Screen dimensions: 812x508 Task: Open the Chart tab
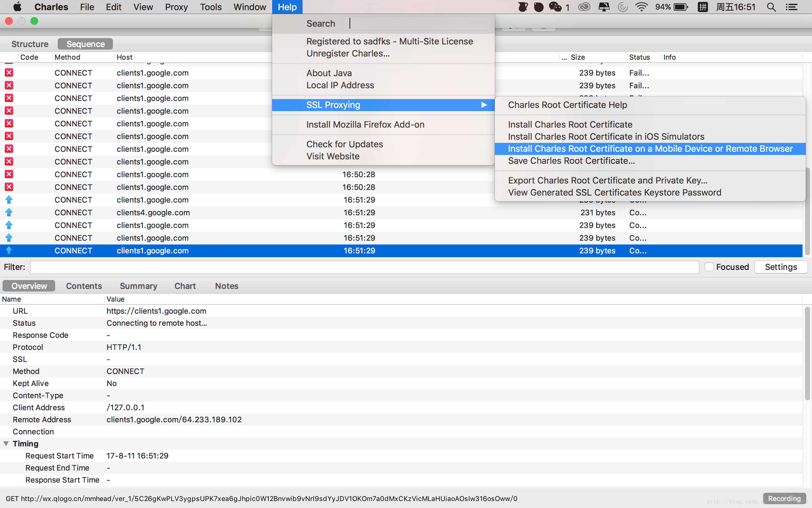[x=185, y=286]
